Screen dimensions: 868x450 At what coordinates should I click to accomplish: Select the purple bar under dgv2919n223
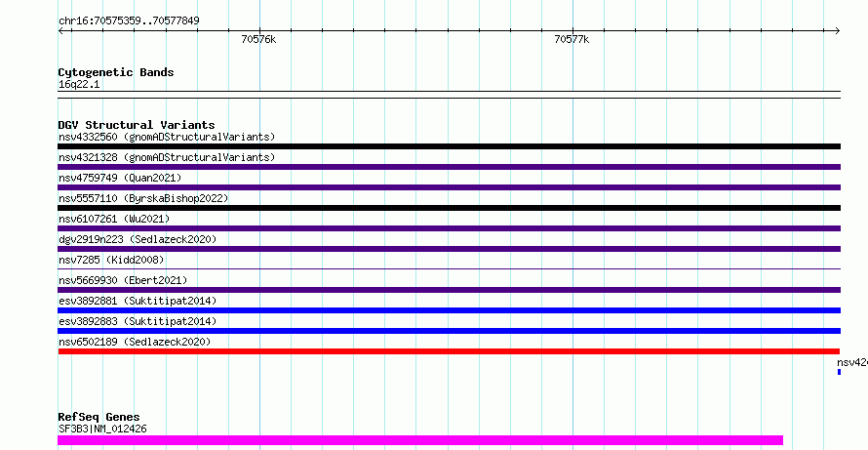point(449,249)
